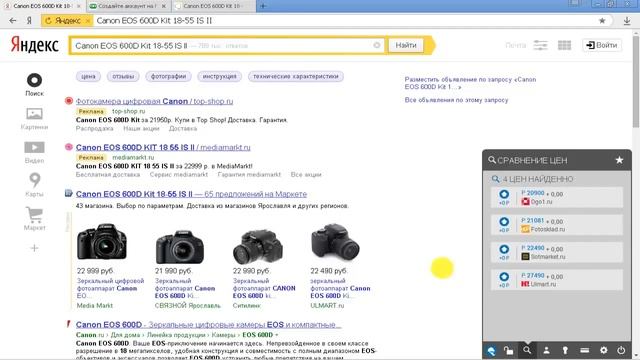Image resolution: width=640 pixels, height=360 pixels.
Task: Open Fotosklad.ru price offer 21081
Action: [557, 225]
